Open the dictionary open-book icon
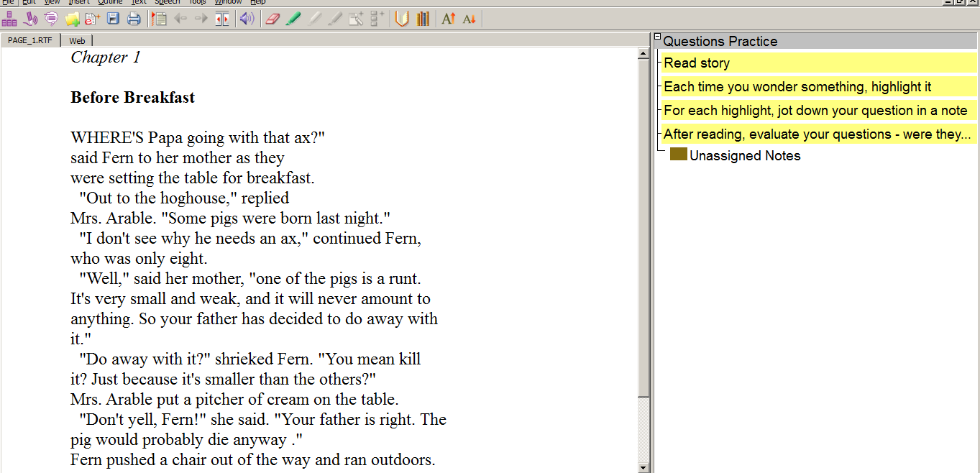The width and height of the screenshot is (980, 473). coord(402,19)
